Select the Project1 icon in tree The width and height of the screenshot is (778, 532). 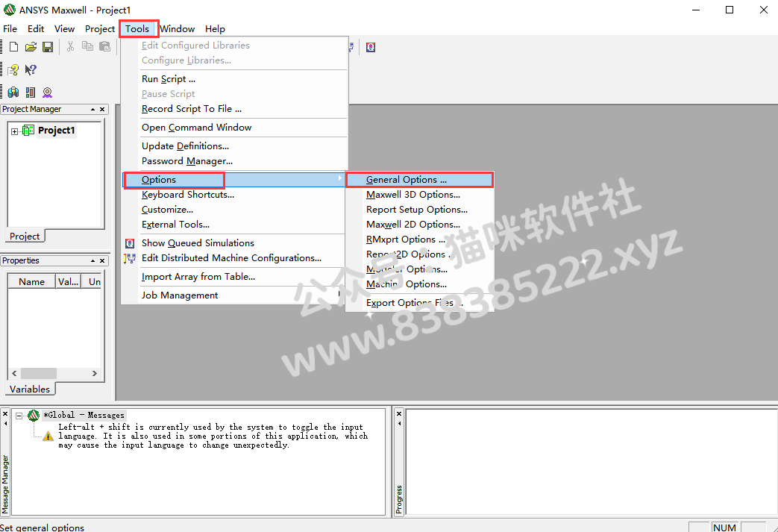pyautogui.click(x=28, y=131)
